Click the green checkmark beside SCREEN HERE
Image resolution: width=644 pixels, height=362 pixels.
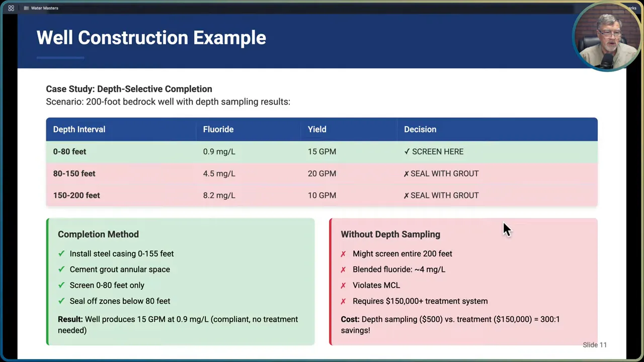tap(407, 151)
